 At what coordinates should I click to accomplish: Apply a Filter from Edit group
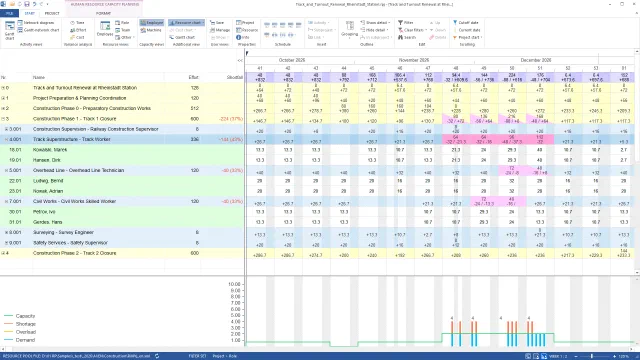405,23
